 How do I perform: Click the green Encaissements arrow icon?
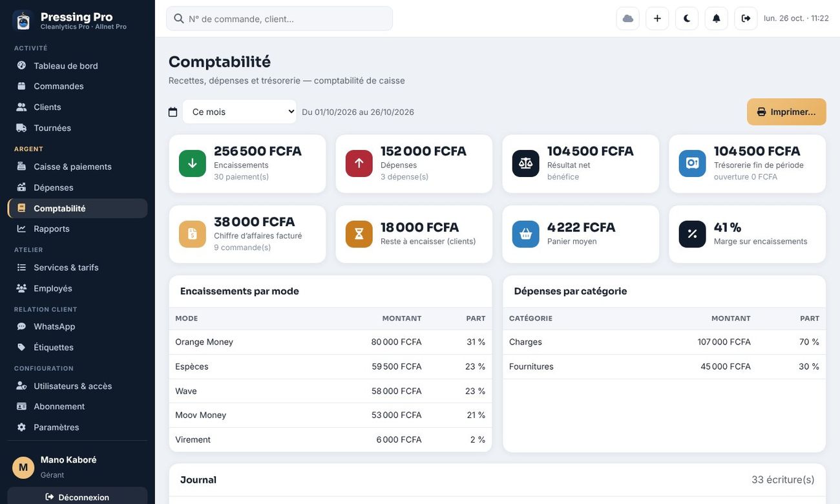point(193,163)
